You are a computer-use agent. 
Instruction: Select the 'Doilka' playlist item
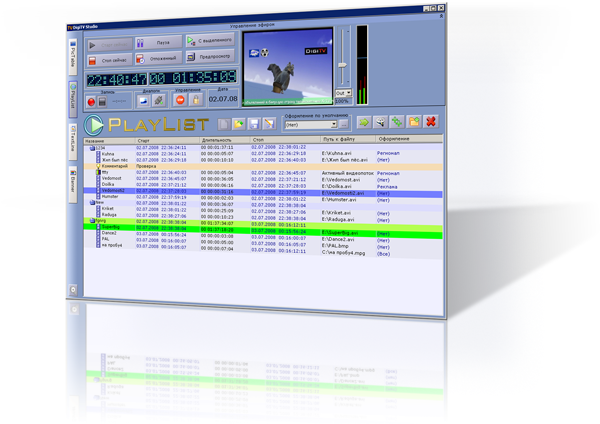pyautogui.click(x=108, y=184)
